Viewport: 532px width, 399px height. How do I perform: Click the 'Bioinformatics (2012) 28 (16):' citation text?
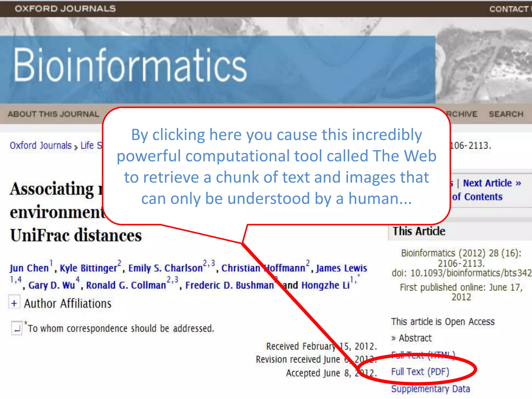pyautogui.click(x=461, y=253)
